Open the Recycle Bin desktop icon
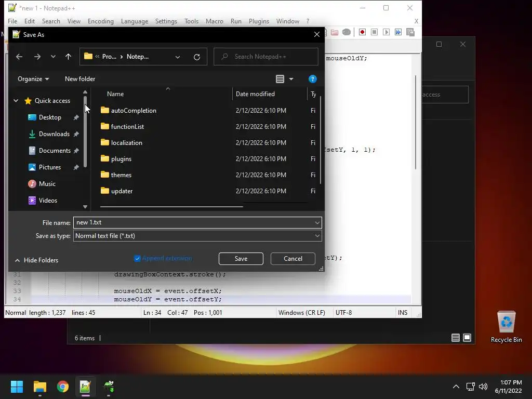Viewport: 532px width, 399px height. (506, 327)
